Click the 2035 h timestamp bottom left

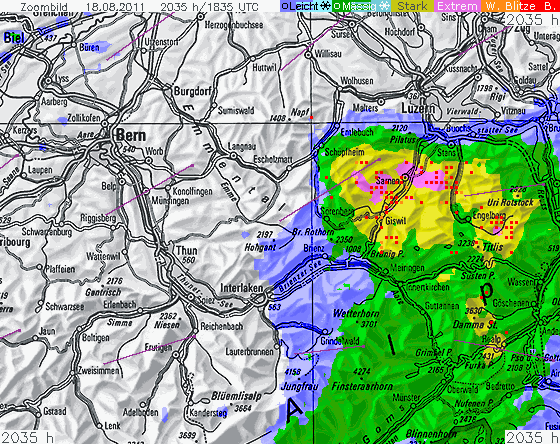27,437
